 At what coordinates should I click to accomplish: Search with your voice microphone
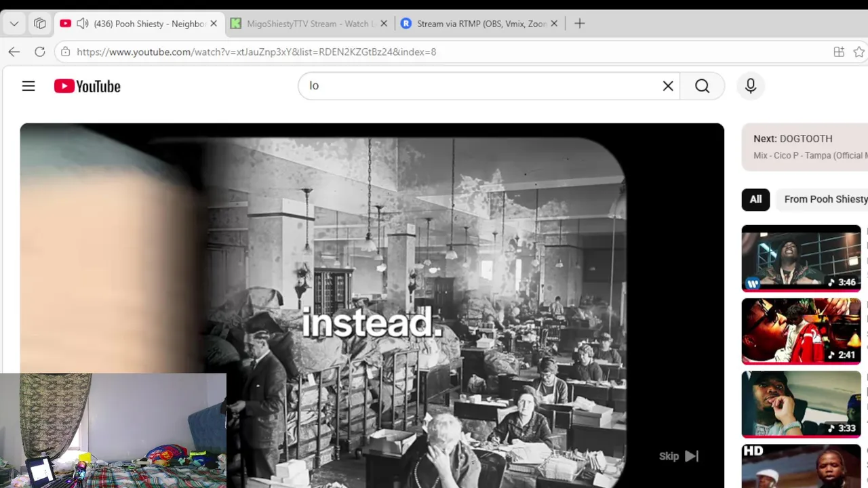point(751,86)
